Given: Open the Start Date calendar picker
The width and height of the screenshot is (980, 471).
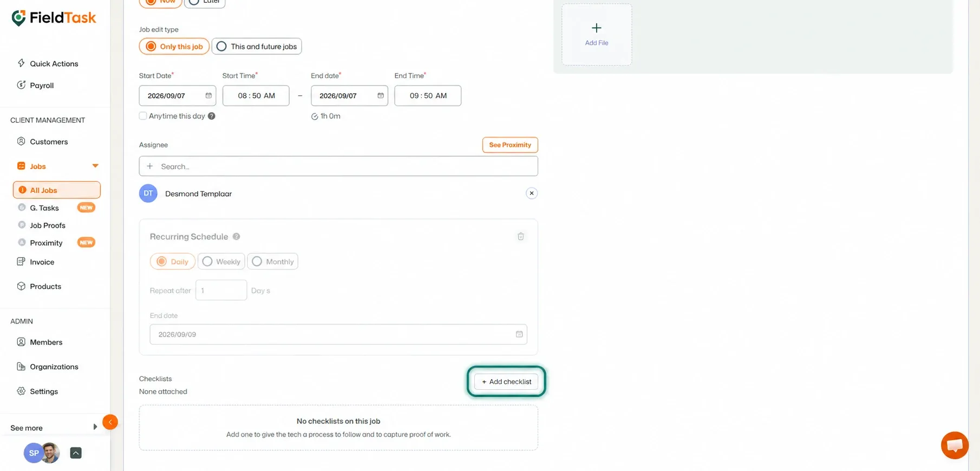Looking at the screenshot, I should 208,95.
